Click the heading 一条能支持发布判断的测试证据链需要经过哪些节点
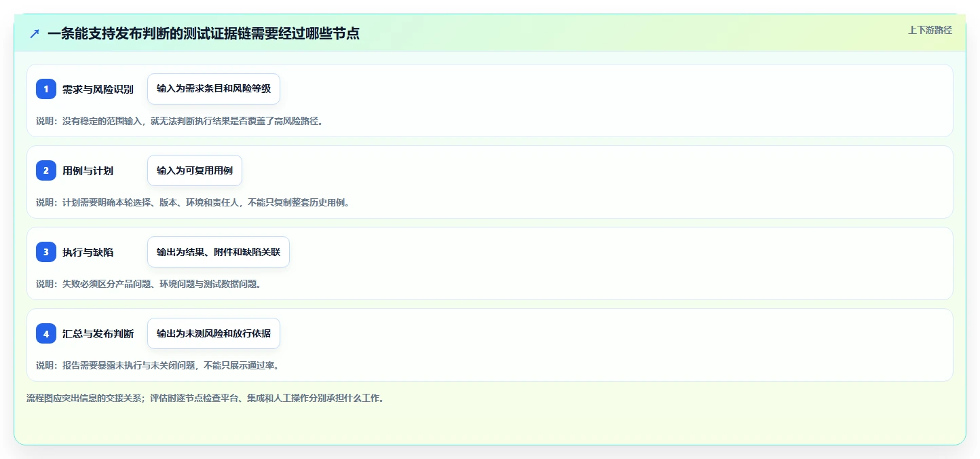Image resolution: width=980 pixels, height=459 pixels. click(204, 33)
